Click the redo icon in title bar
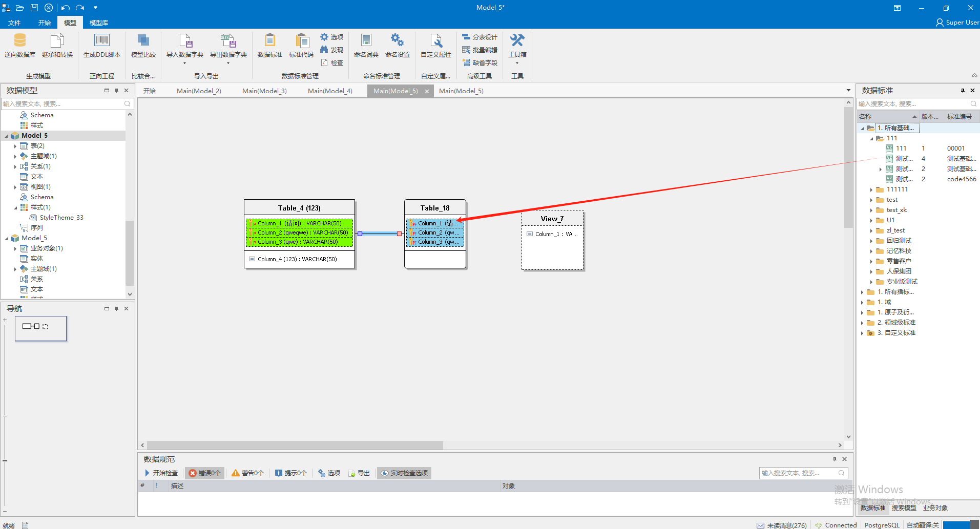980x529 pixels. 80,8
